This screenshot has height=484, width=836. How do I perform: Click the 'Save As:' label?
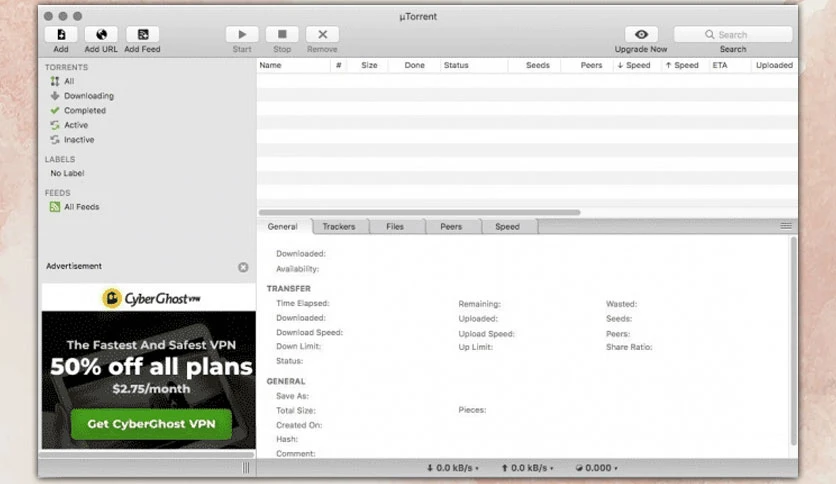pos(292,396)
